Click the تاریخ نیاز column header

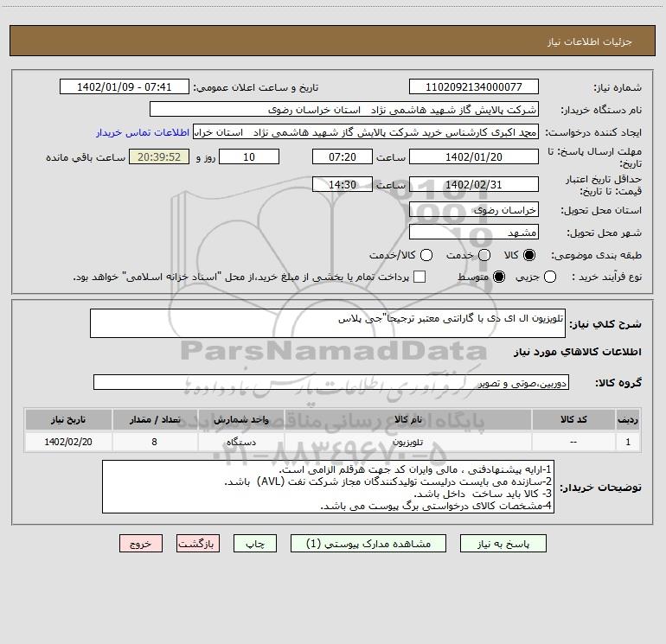coord(68,419)
